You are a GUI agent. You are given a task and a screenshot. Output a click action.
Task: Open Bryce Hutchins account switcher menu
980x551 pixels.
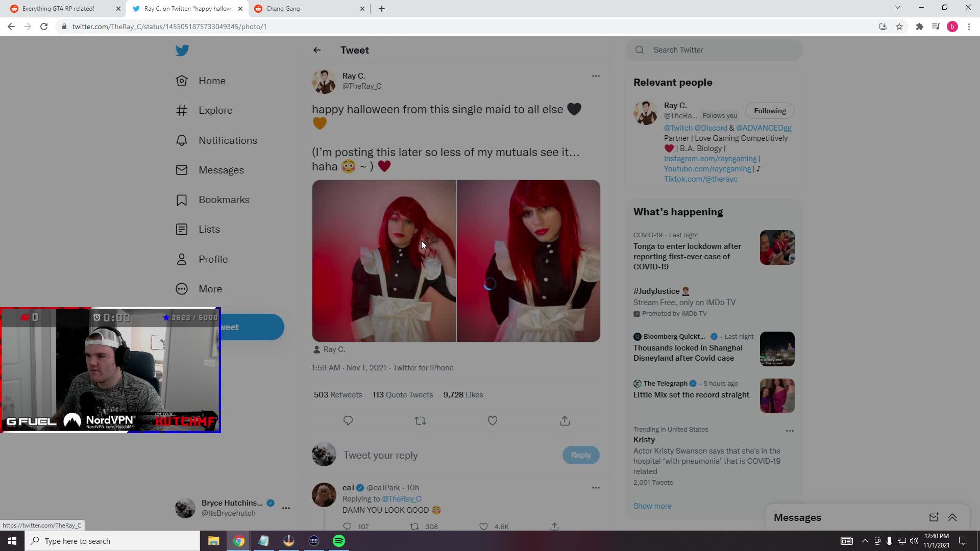(286, 508)
